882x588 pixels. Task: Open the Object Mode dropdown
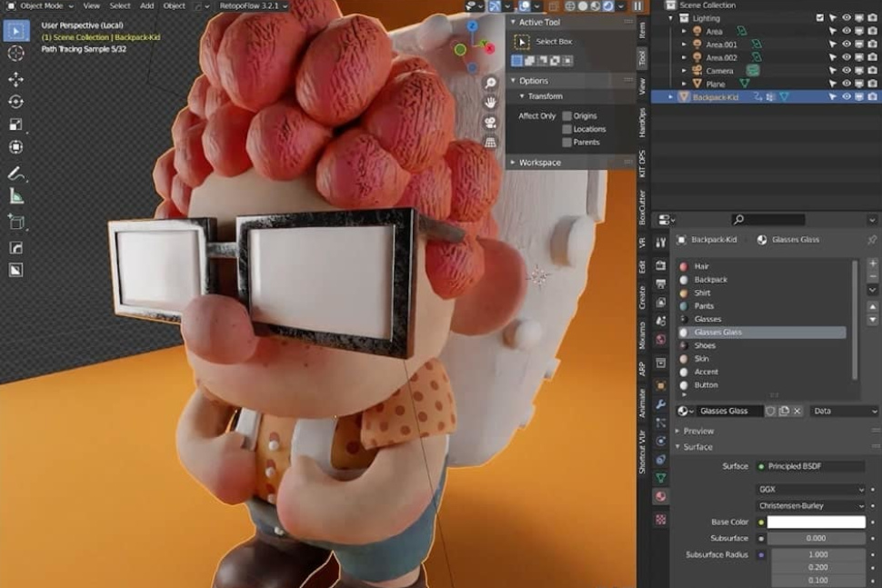pos(41,5)
